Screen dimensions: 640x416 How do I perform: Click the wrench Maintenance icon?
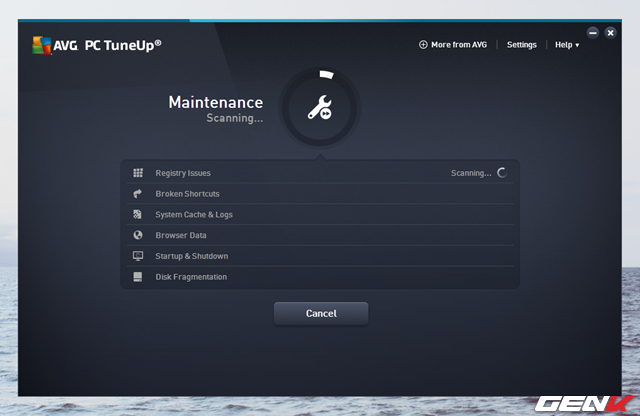pyautogui.click(x=320, y=109)
